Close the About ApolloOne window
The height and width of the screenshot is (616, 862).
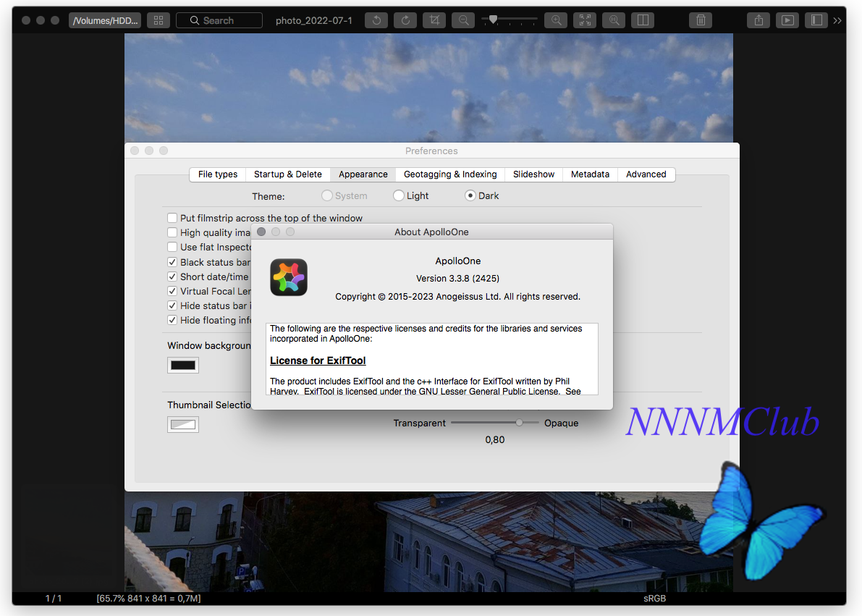(261, 232)
